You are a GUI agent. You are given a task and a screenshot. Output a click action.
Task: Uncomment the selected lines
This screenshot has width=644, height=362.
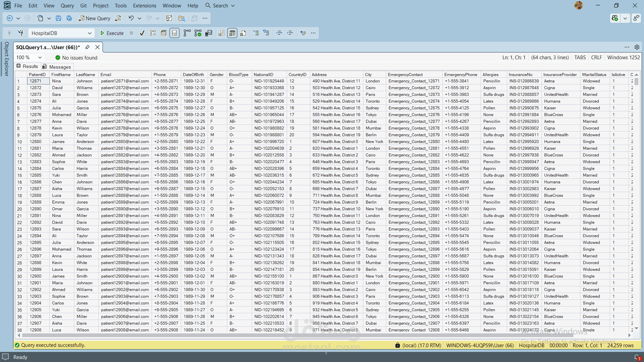click(x=266, y=33)
